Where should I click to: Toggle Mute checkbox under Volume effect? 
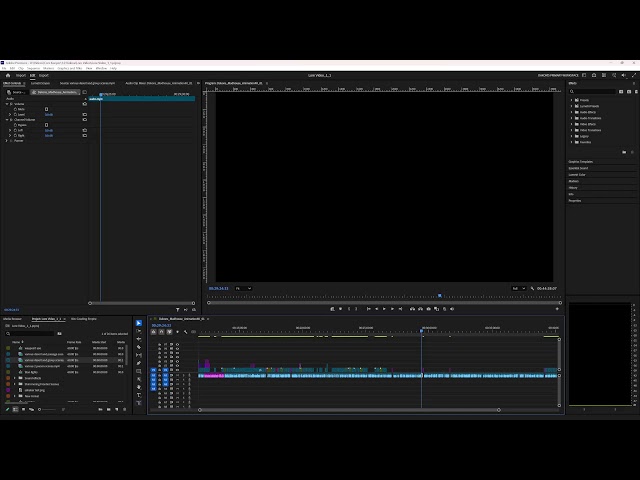(x=46, y=109)
